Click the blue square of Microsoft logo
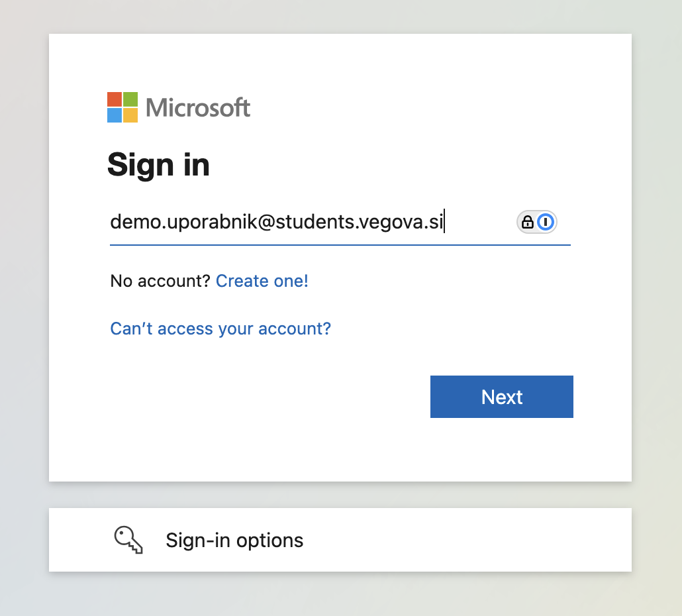The width and height of the screenshot is (682, 616). [x=115, y=115]
